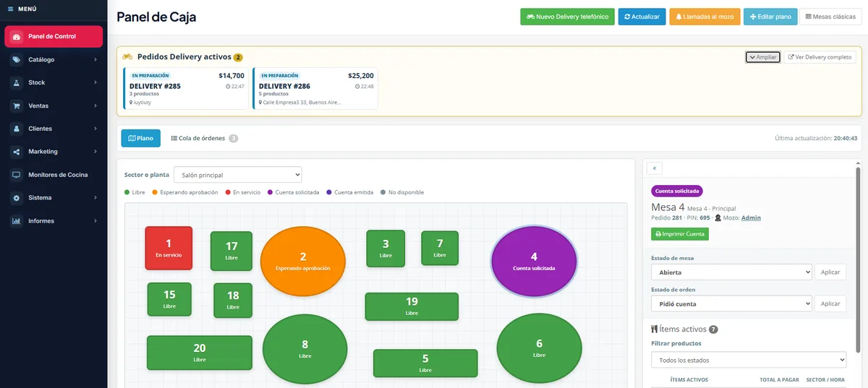The height and width of the screenshot is (388, 868).
Task: Click the motorcycle icon beside Pedidos Delivery activos
Action: pyautogui.click(x=127, y=56)
